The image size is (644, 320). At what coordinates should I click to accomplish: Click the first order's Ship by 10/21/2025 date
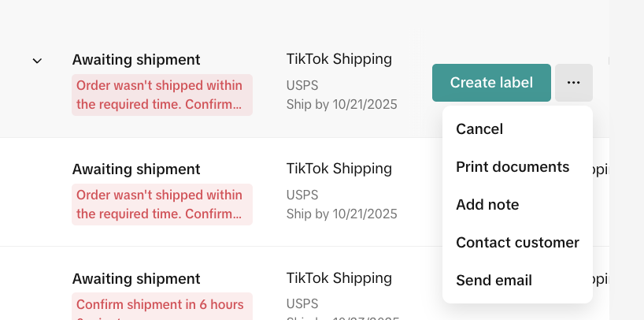(x=342, y=105)
